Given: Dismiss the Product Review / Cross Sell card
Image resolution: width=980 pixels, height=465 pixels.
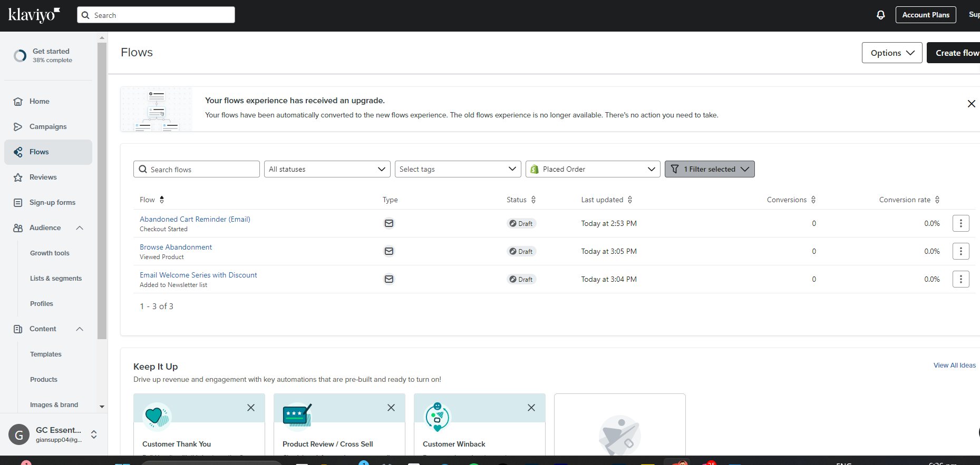Looking at the screenshot, I should (x=391, y=408).
